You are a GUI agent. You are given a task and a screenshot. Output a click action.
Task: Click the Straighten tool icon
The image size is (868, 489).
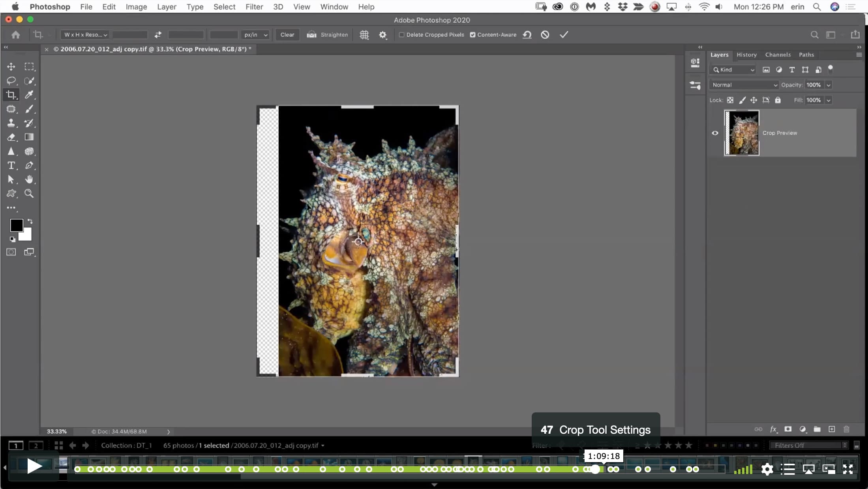click(312, 35)
